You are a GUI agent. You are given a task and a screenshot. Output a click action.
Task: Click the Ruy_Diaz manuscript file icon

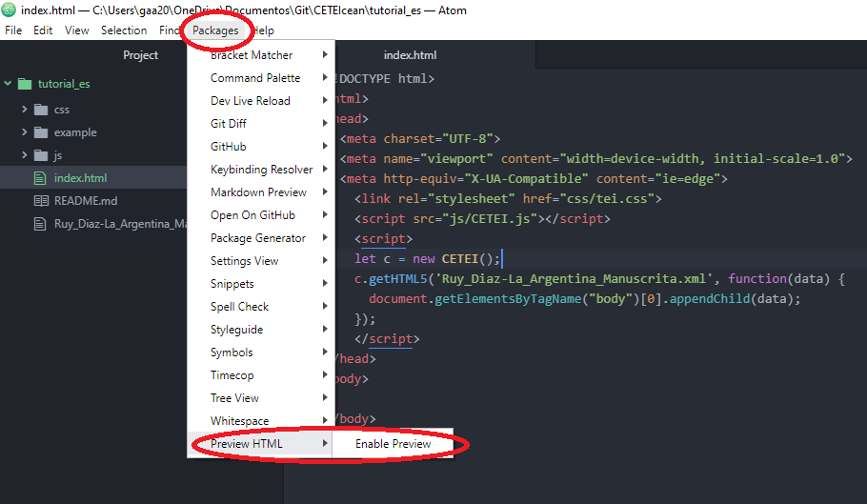tap(40, 224)
